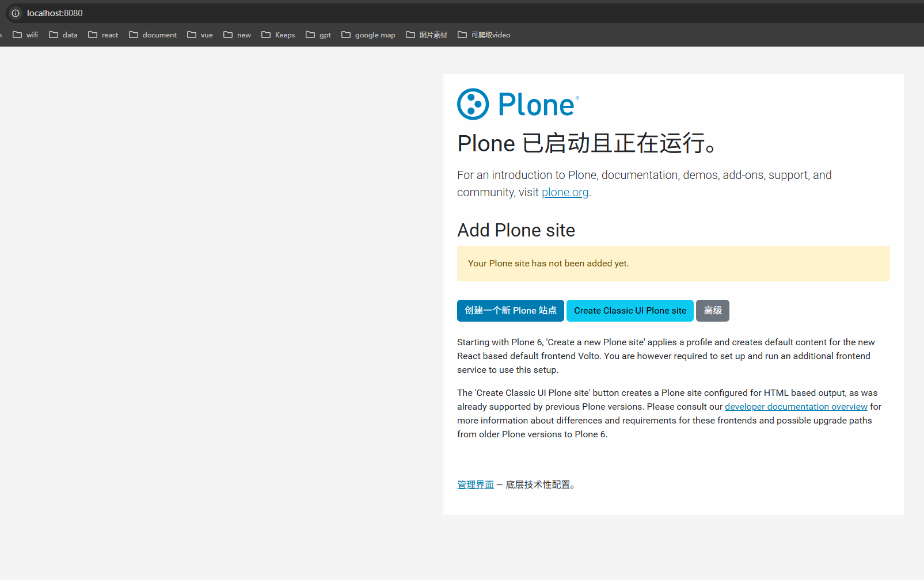Click the 创建一个新 Plone 站点 button
The height and width of the screenshot is (580, 924).
(511, 311)
